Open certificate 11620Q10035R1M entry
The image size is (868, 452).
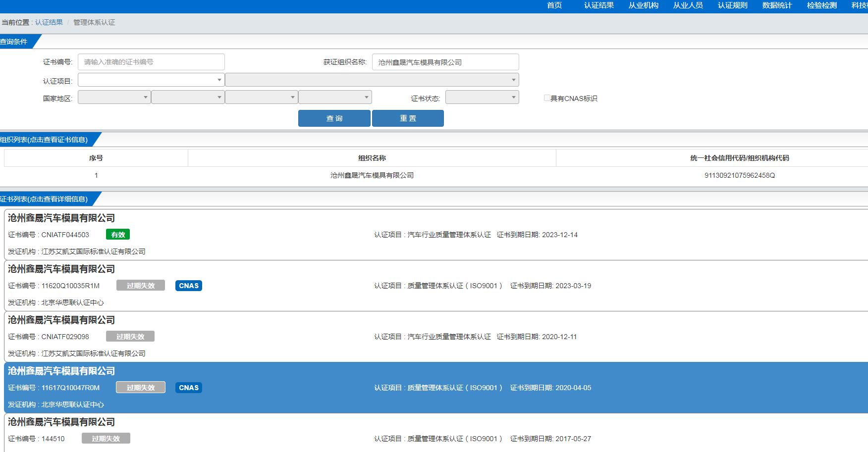click(x=436, y=286)
